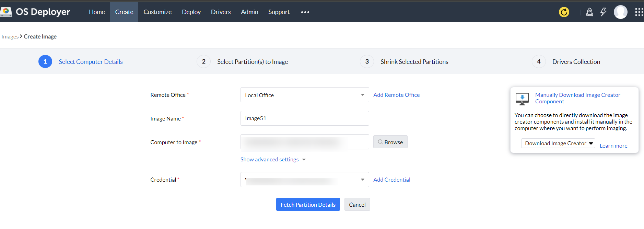Click the OS Deployer logo icon
The image size is (644, 229).
pyautogui.click(x=6, y=12)
